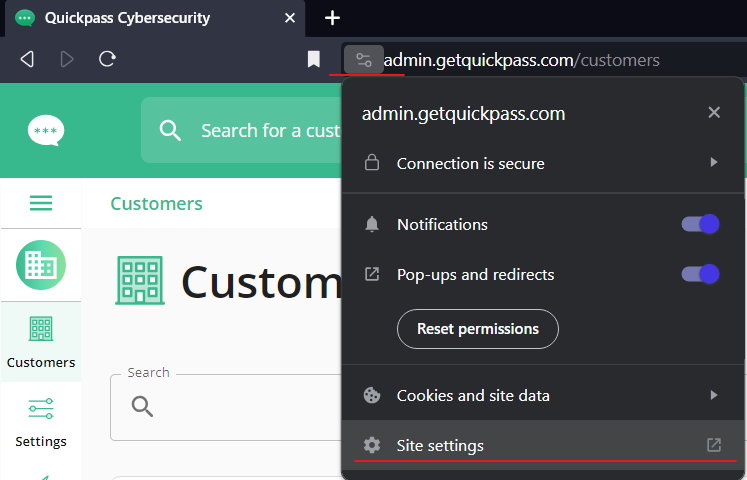Click the Quickpass Cybersecurity browser tab
Image resolution: width=747 pixels, height=480 pixels.
pos(155,19)
